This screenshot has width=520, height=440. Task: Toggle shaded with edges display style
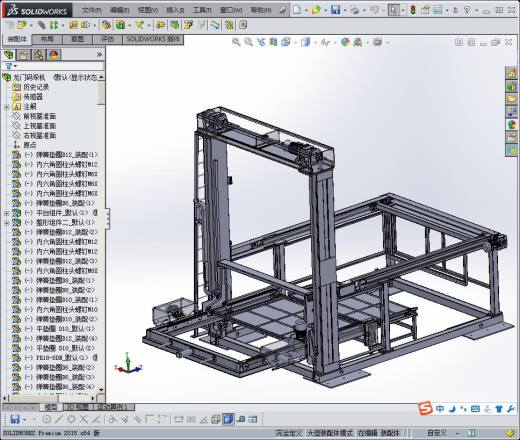coord(228,419)
